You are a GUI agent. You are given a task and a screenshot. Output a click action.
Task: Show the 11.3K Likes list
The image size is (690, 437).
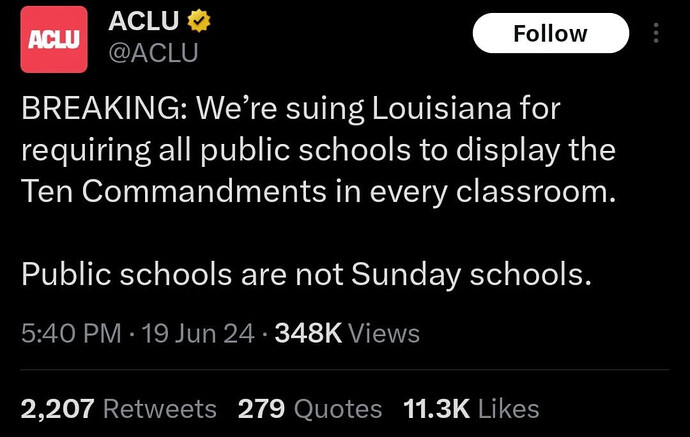(x=470, y=408)
